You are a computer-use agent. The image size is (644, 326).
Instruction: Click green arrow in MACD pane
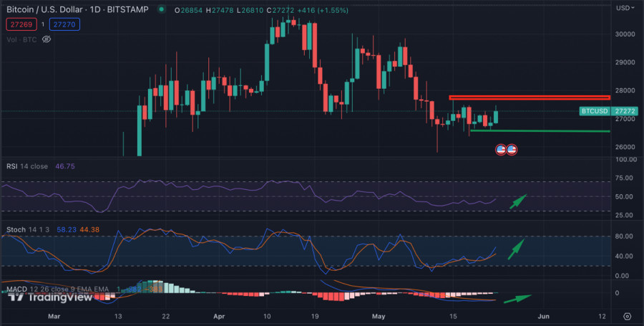click(517, 298)
